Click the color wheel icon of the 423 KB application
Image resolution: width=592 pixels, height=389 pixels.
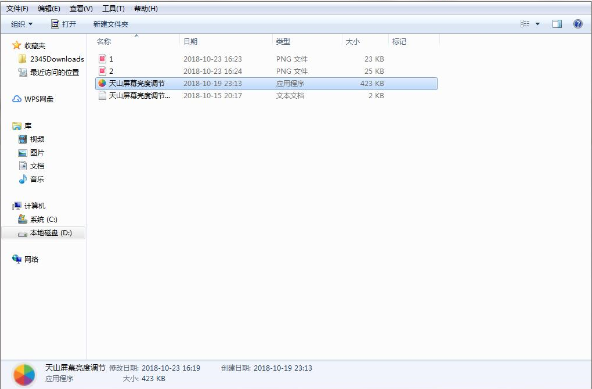click(x=102, y=83)
